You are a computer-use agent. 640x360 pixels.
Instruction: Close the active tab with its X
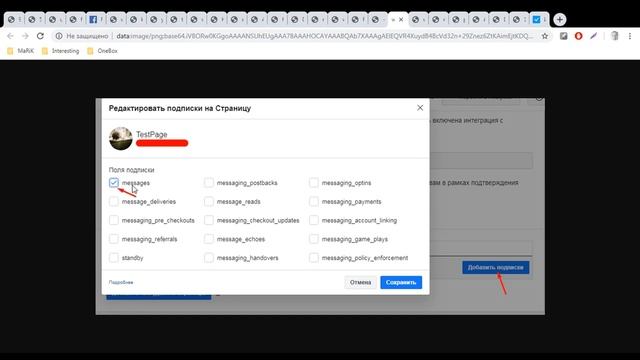point(401,19)
